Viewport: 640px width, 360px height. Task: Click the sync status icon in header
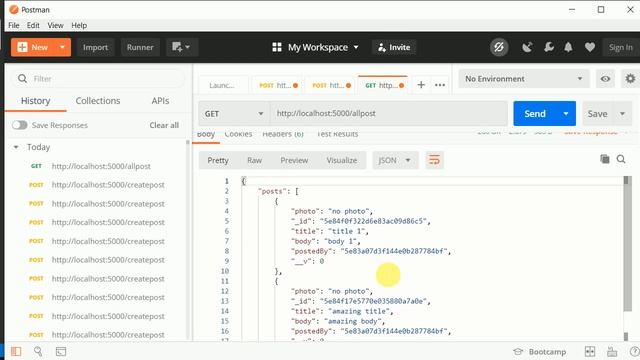coord(499,47)
